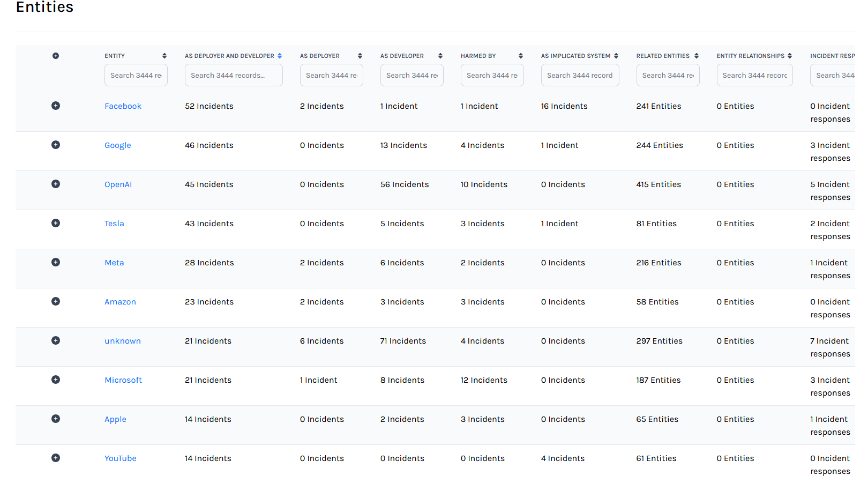868x483 pixels.
Task: Click the Harmed By column header label
Action: tap(478, 56)
